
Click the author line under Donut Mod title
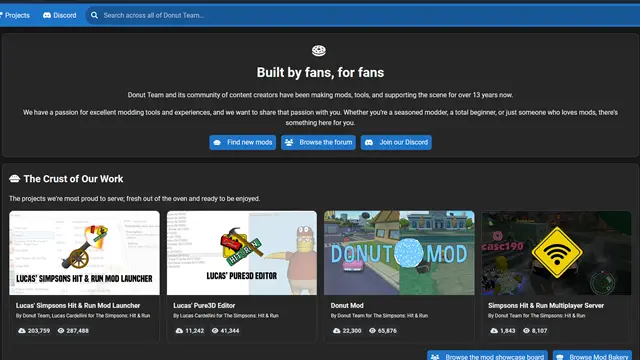click(x=379, y=316)
